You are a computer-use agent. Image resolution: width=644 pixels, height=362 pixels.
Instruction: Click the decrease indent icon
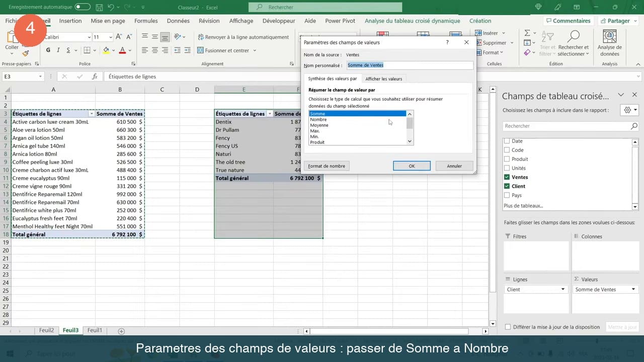pyautogui.click(x=177, y=50)
